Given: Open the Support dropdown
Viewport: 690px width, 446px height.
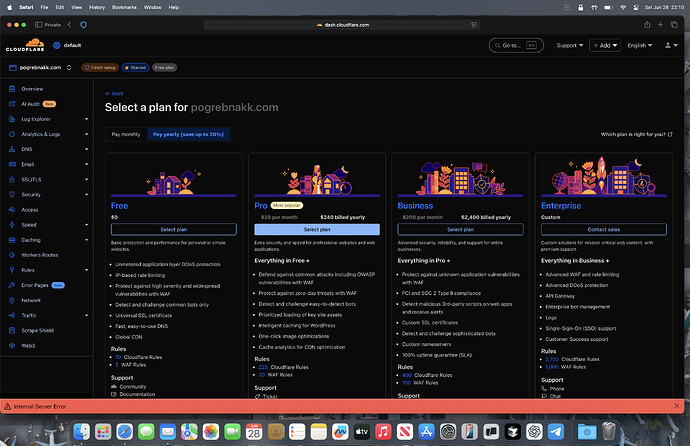Looking at the screenshot, I should click(569, 45).
